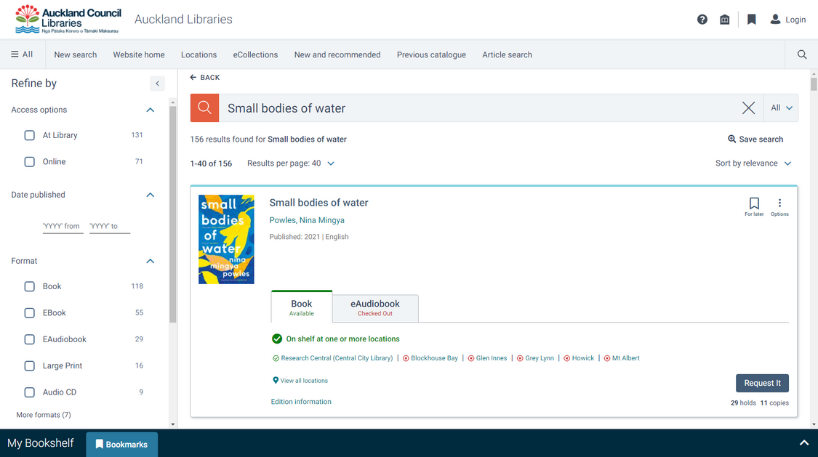
Task: Click the magnifier icon in navigation bar
Action: point(802,54)
